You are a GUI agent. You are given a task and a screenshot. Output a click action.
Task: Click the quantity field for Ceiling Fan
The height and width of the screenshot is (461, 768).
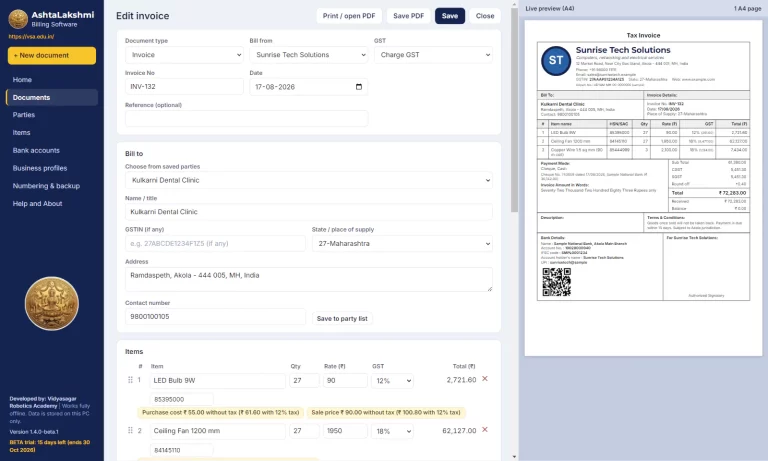point(304,431)
